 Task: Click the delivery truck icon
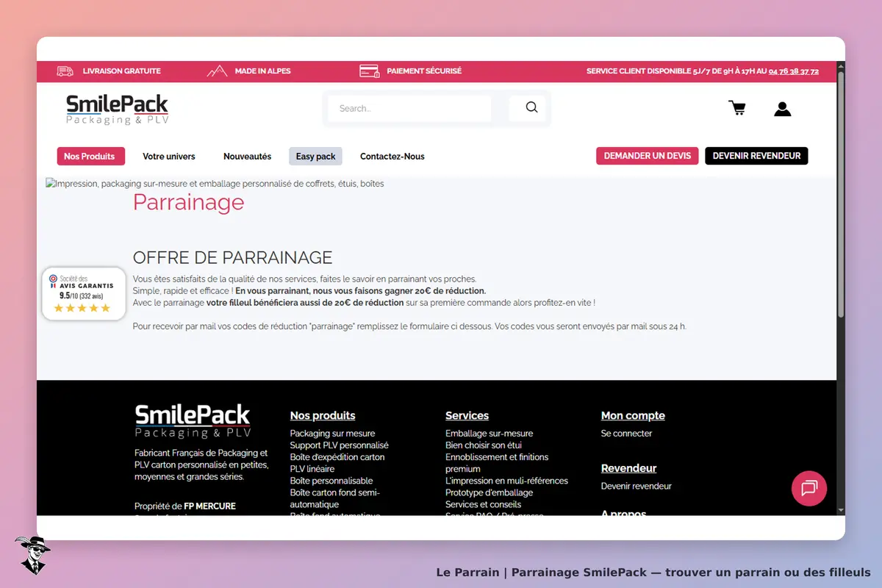click(65, 71)
